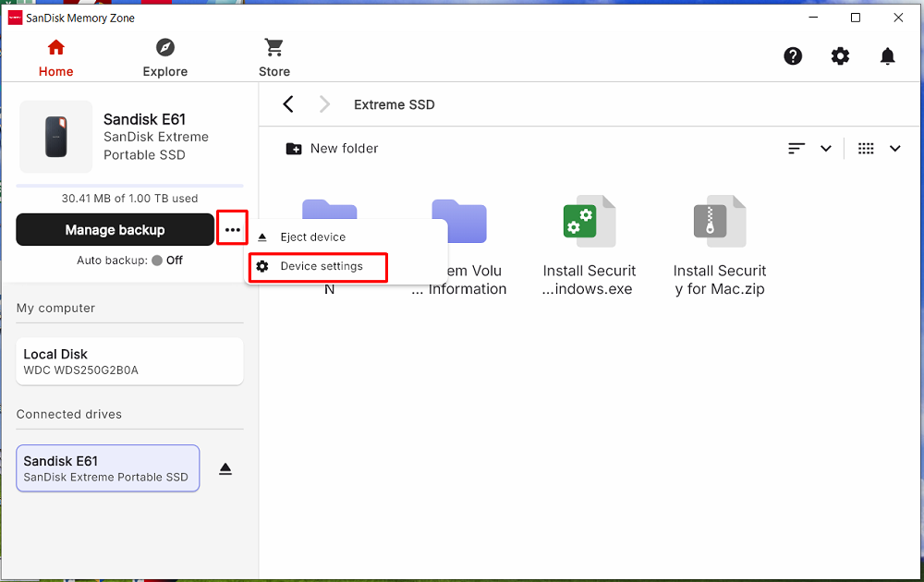Minimize the SanDisk Memory Zone window
The width and height of the screenshot is (924, 582).
(814, 18)
